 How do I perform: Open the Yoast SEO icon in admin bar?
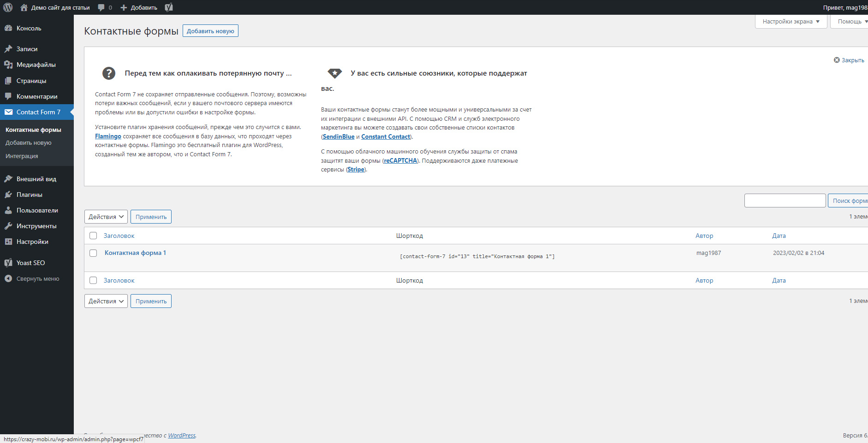(169, 7)
